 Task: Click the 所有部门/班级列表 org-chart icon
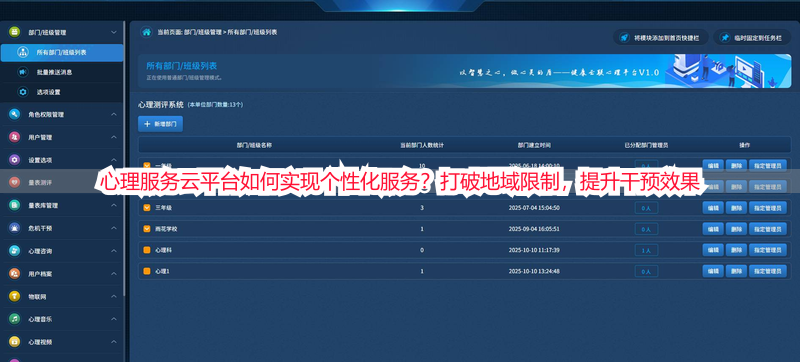click(x=22, y=52)
